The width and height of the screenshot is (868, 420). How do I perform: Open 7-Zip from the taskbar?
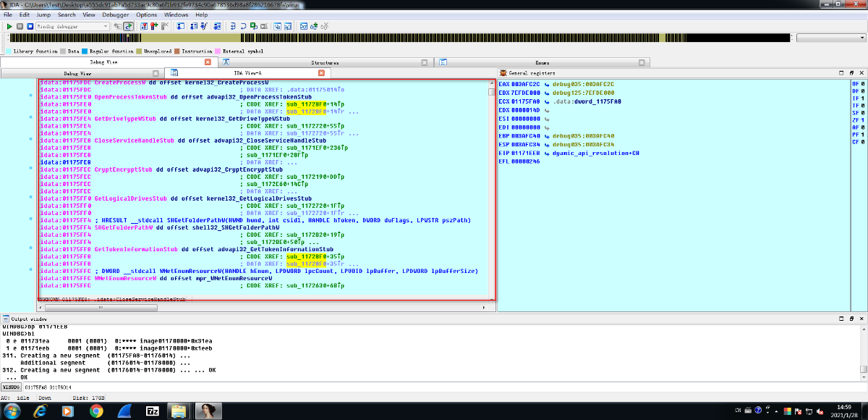click(153, 410)
